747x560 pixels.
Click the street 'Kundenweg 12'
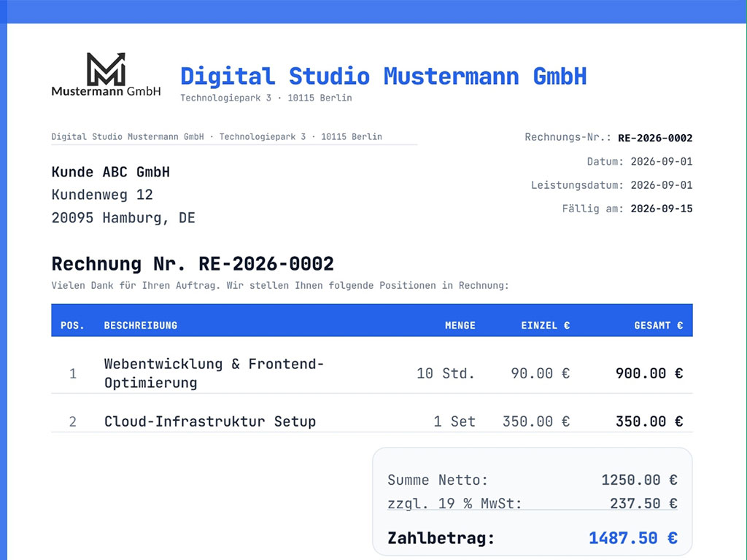pyautogui.click(x=102, y=195)
